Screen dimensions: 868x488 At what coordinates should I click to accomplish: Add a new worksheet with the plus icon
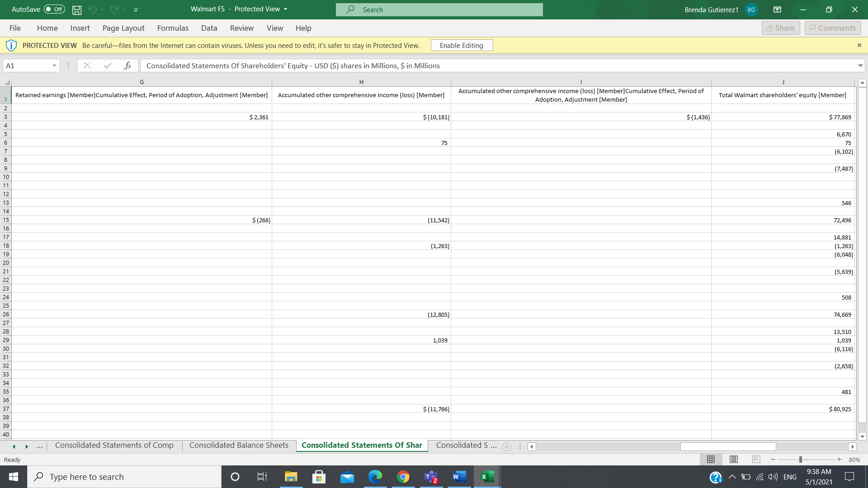coord(506,446)
